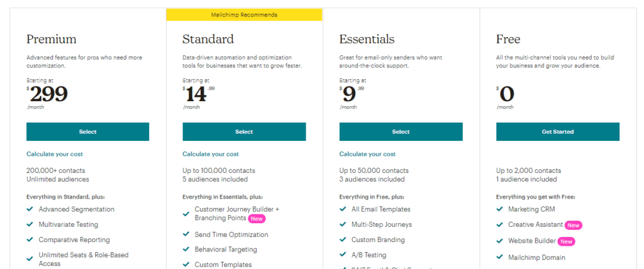The image size is (644, 269).
Task: Click Behavioral Targeting feature text
Action: pos(226,250)
